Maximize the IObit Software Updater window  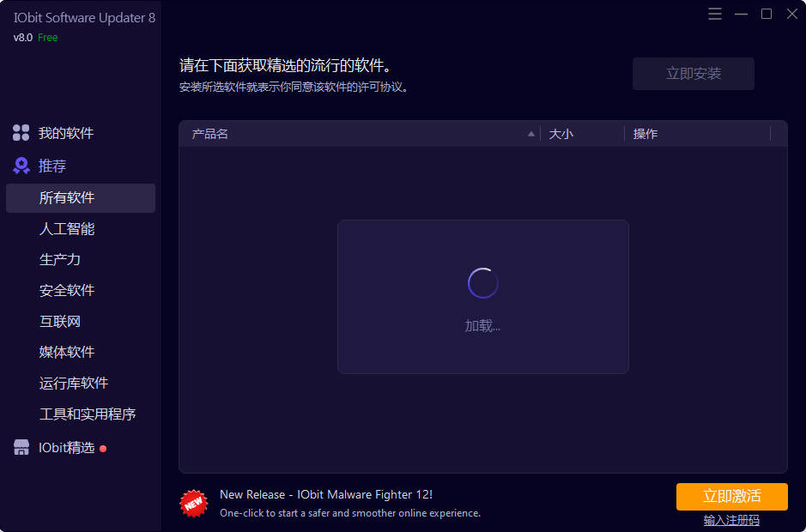pos(767,14)
